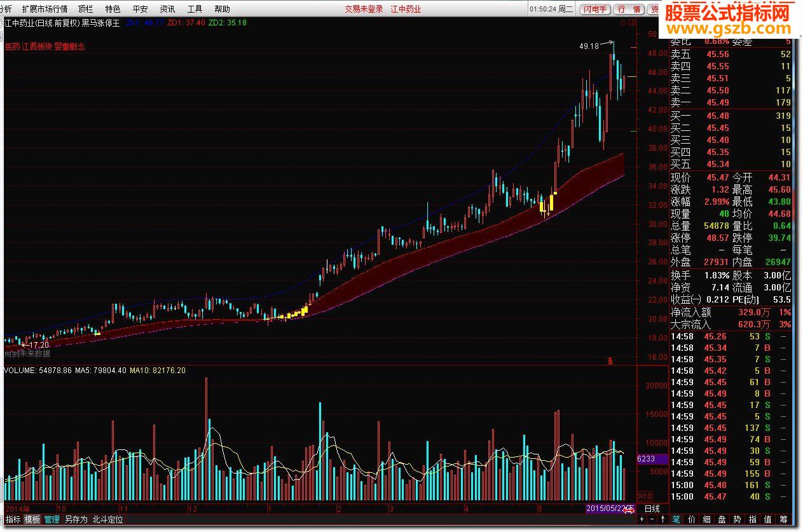Viewport: 803px width, 532px height.
Task: Click the 现价 45.47 value
Action: pos(718,178)
